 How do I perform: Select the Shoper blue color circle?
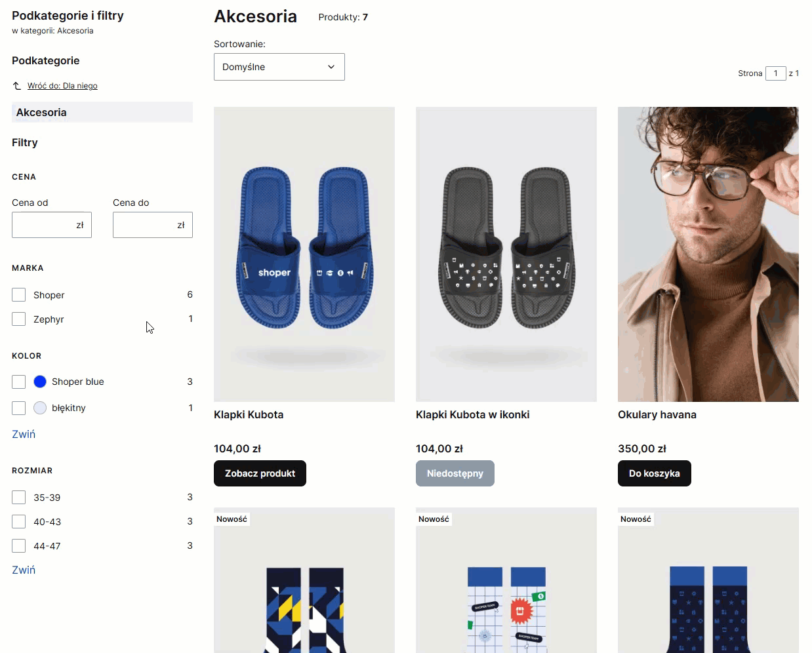point(40,382)
